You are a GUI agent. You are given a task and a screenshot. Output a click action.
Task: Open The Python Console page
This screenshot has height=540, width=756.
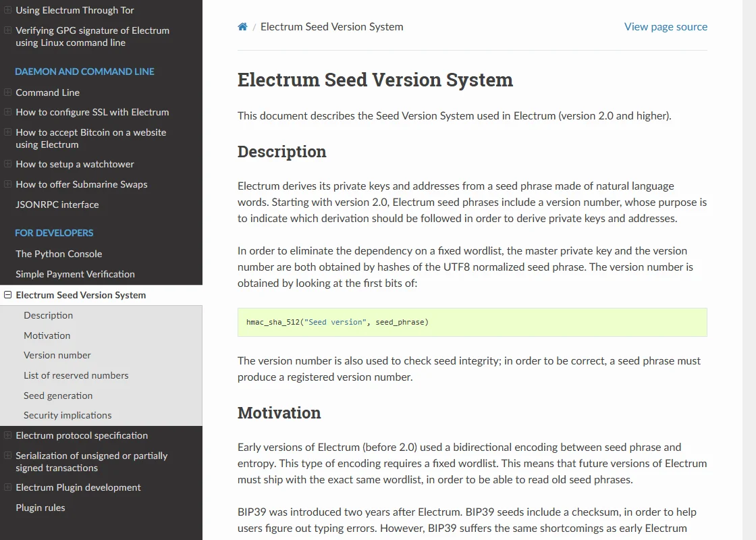59,254
